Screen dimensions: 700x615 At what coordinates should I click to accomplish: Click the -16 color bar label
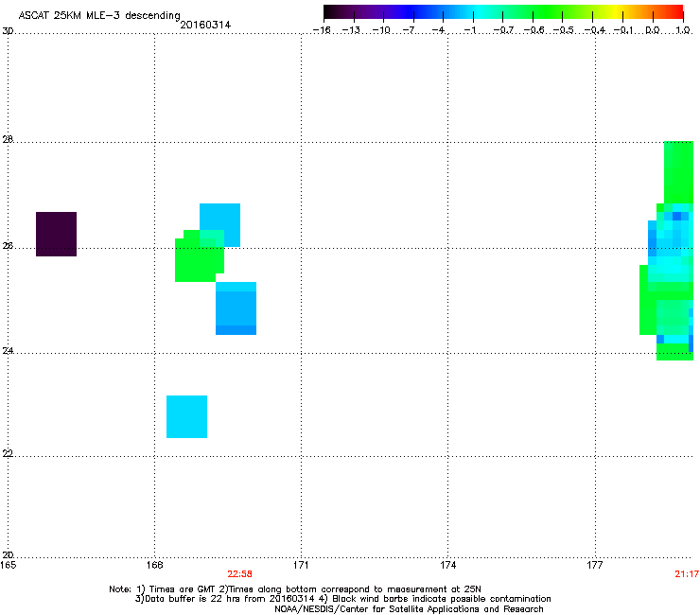click(x=322, y=30)
